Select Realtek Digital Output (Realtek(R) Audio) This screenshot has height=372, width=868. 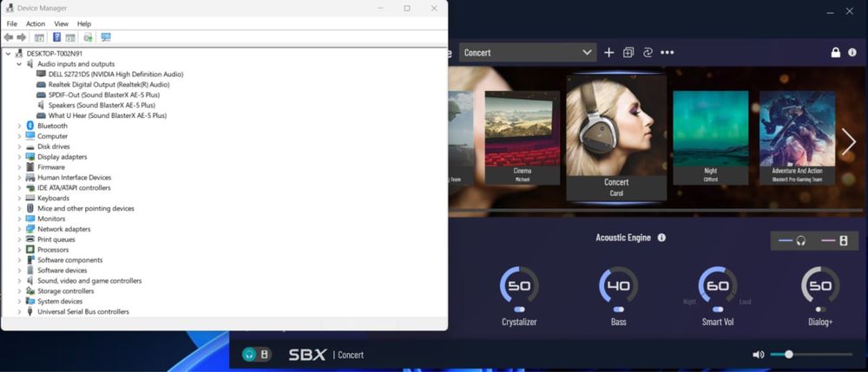(109, 85)
